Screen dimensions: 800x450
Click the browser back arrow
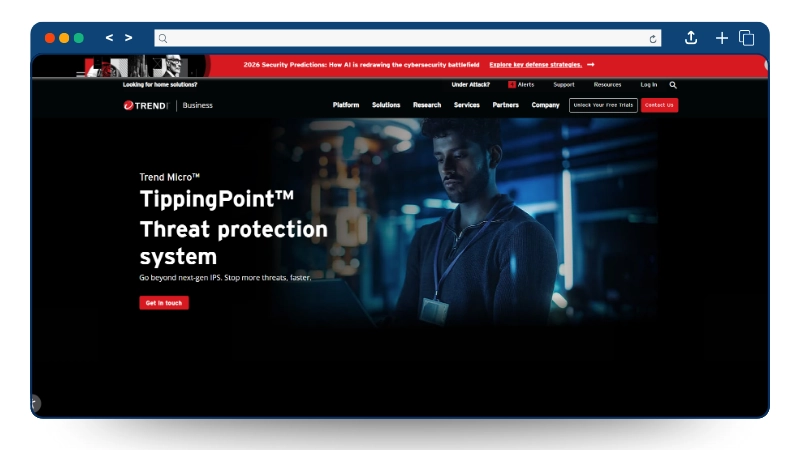pyautogui.click(x=109, y=38)
